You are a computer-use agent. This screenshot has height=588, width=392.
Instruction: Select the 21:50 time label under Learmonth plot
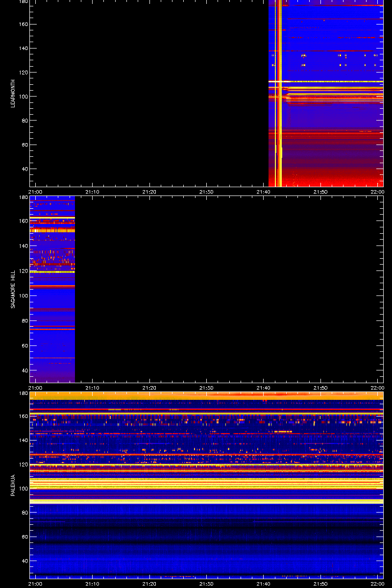tap(320, 192)
